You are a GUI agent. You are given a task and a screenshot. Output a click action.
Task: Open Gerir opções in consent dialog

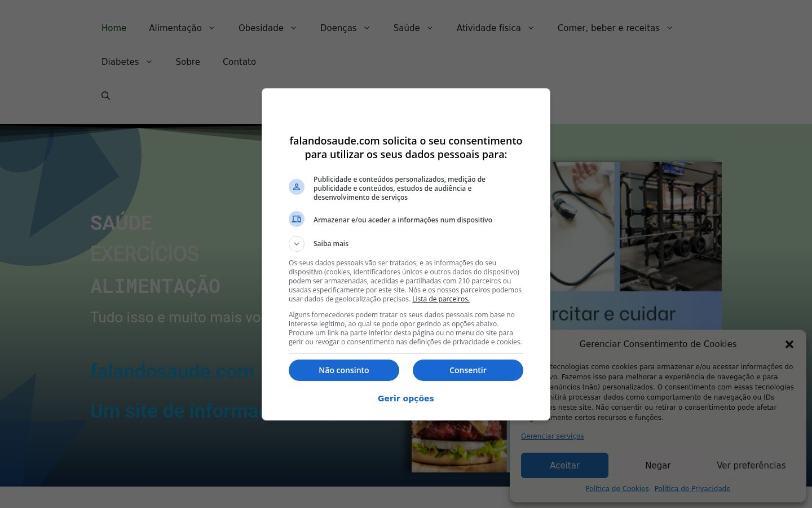pyautogui.click(x=406, y=398)
